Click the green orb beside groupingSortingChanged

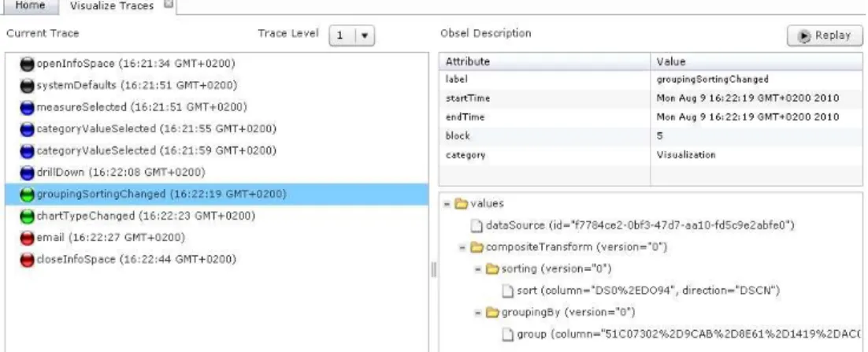click(27, 195)
